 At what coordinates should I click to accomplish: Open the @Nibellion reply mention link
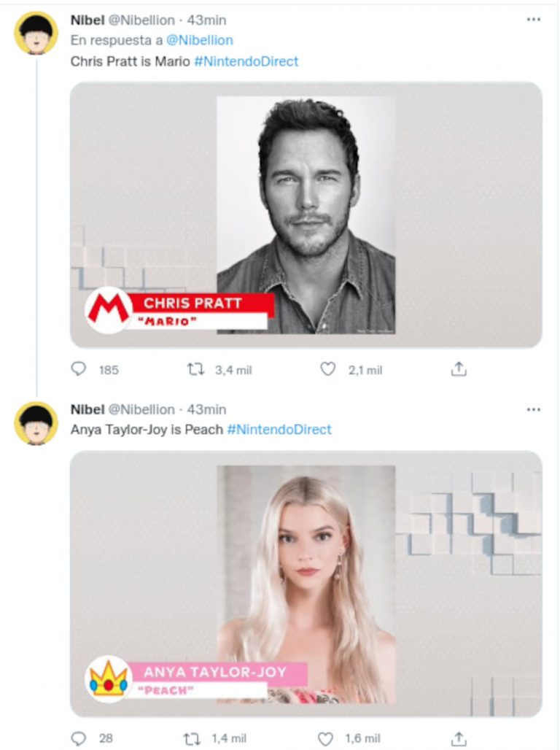(x=202, y=41)
